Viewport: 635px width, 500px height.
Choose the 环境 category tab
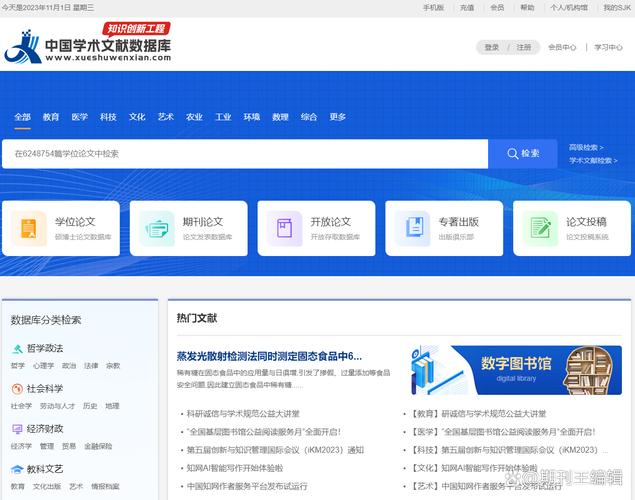[x=252, y=117]
